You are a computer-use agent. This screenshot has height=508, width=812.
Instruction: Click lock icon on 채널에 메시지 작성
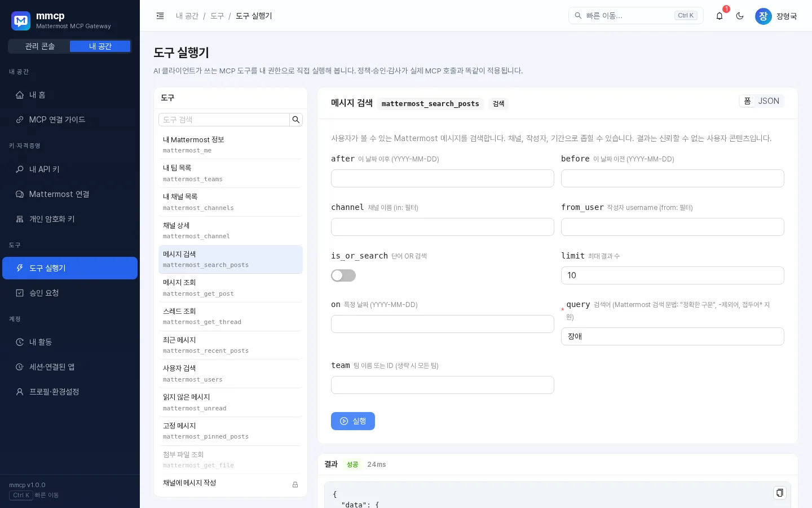pyautogui.click(x=295, y=484)
